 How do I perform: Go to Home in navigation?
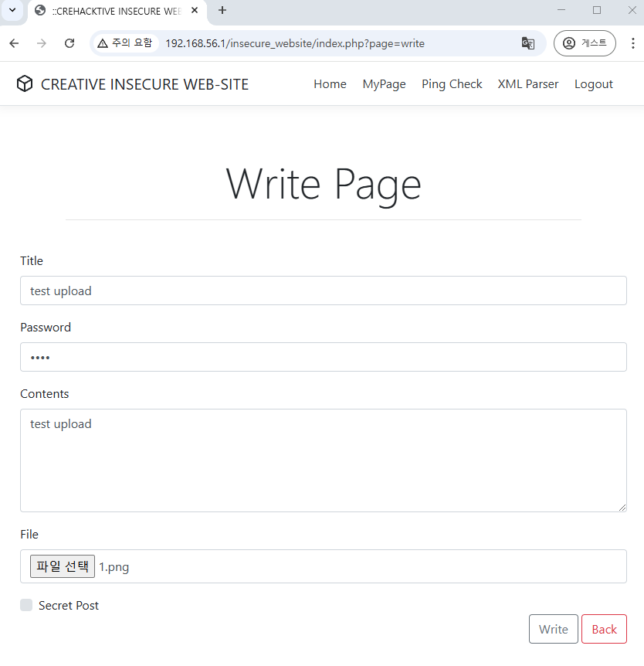(x=330, y=84)
